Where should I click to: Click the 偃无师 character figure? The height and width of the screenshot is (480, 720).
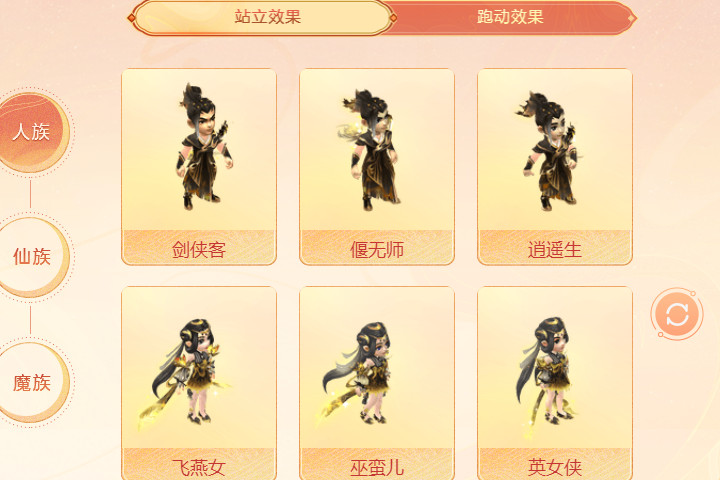pyautogui.click(x=372, y=150)
